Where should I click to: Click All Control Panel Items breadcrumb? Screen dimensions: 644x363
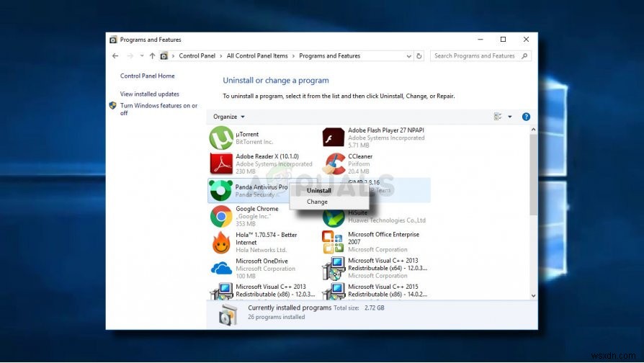click(257, 56)
